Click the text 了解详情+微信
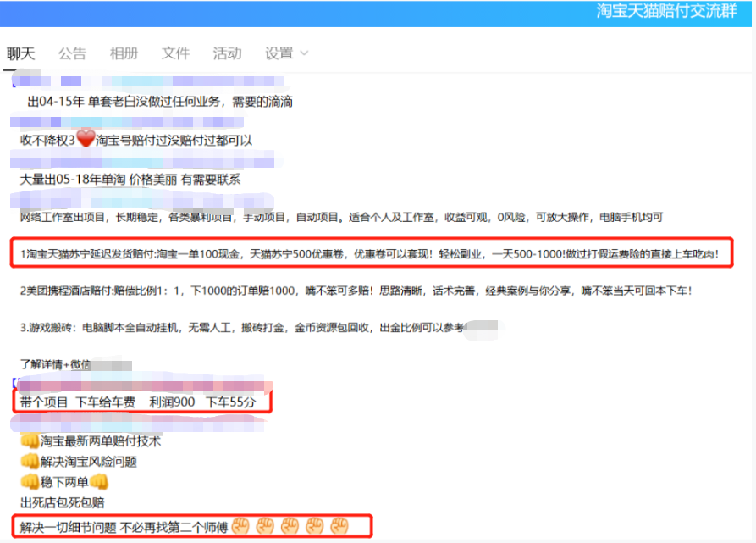This screenshot has width=756, height=543. coord(55,364)
